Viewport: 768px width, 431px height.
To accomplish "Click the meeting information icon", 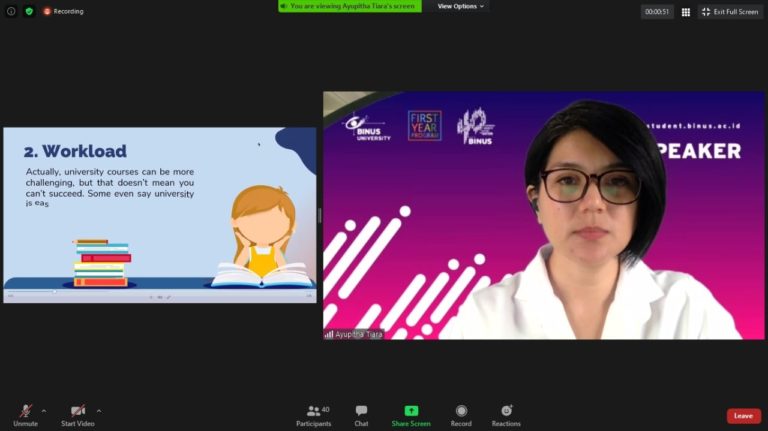I will coord(11,11).
